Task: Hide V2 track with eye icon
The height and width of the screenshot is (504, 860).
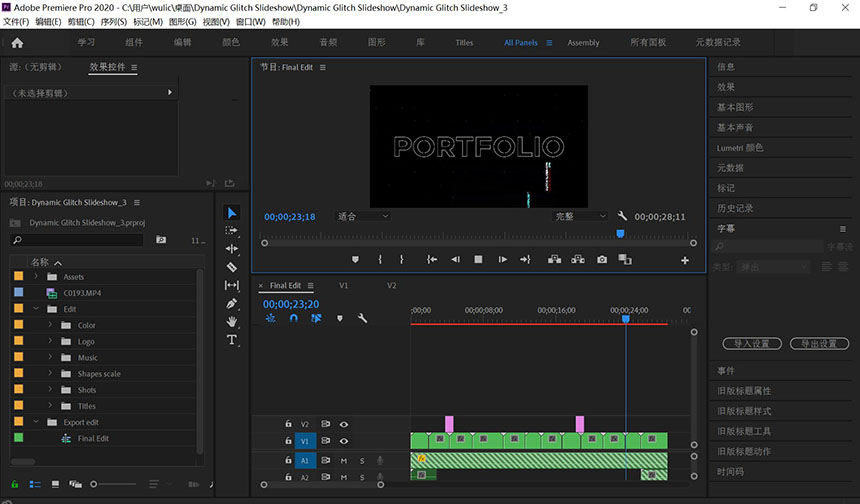Action: (343, 424)
